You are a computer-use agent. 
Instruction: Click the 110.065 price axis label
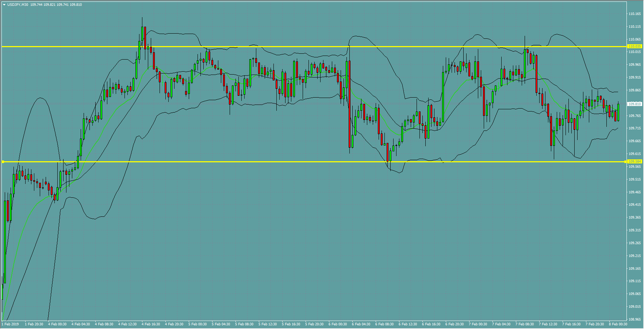(635, 39)
